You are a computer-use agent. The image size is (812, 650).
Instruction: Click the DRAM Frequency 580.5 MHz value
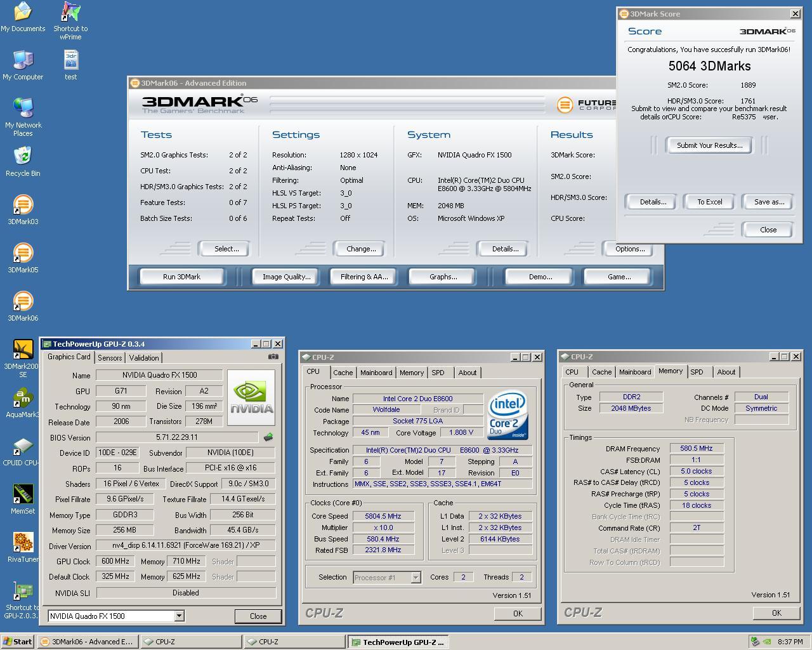point(696,448)
